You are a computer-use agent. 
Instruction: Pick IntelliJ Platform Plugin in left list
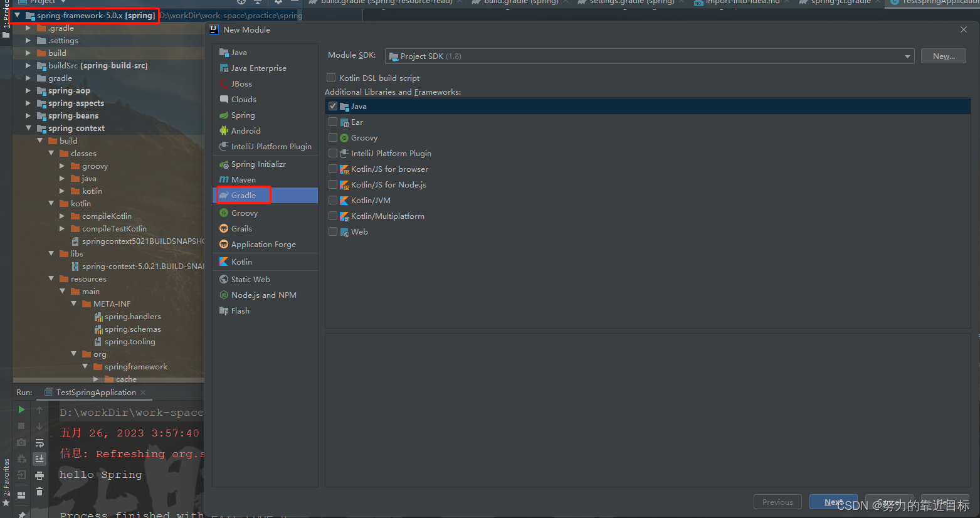pos(265,147)
